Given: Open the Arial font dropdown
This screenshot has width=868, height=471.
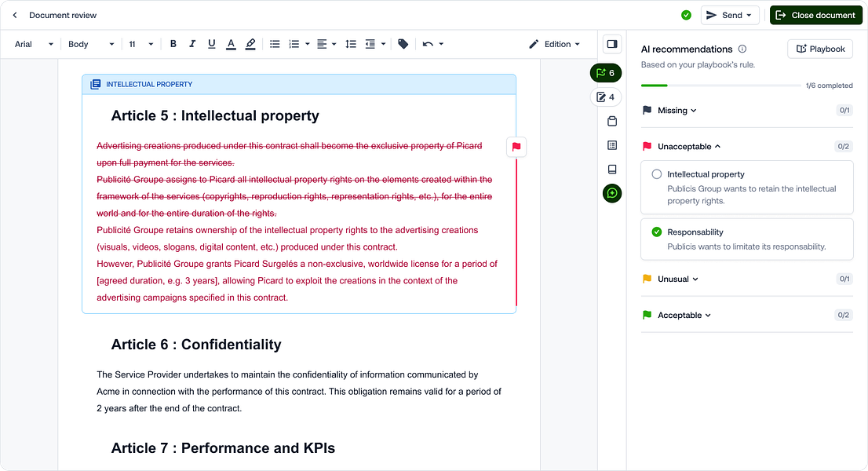Looking at the screenshot, I should (34, 44).
